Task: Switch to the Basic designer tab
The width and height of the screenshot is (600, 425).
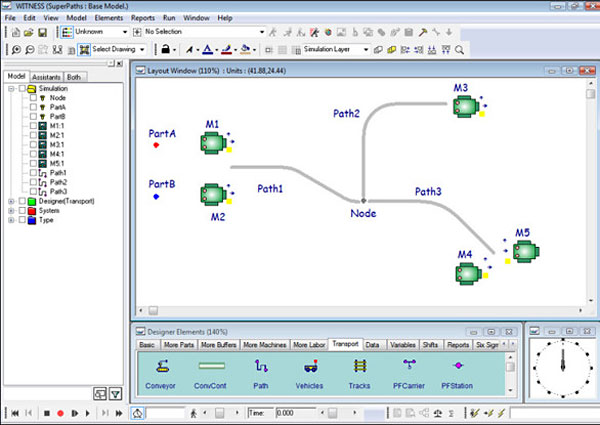Action: coord(147,345)
